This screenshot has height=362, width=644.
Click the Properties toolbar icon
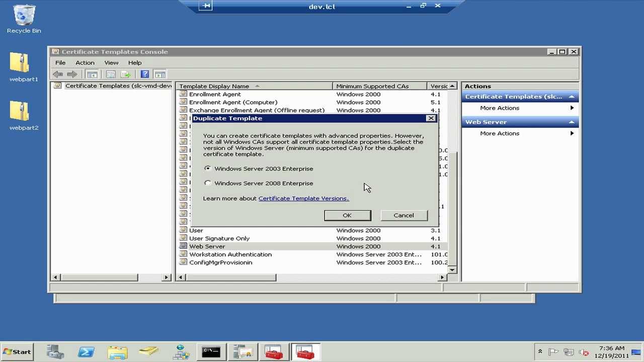coord(111,74)
